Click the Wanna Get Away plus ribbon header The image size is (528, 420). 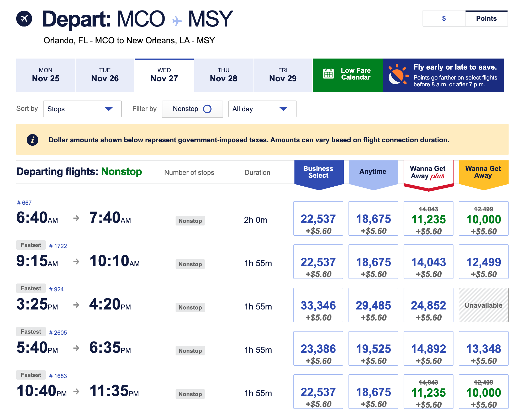(x=428, y=172)
